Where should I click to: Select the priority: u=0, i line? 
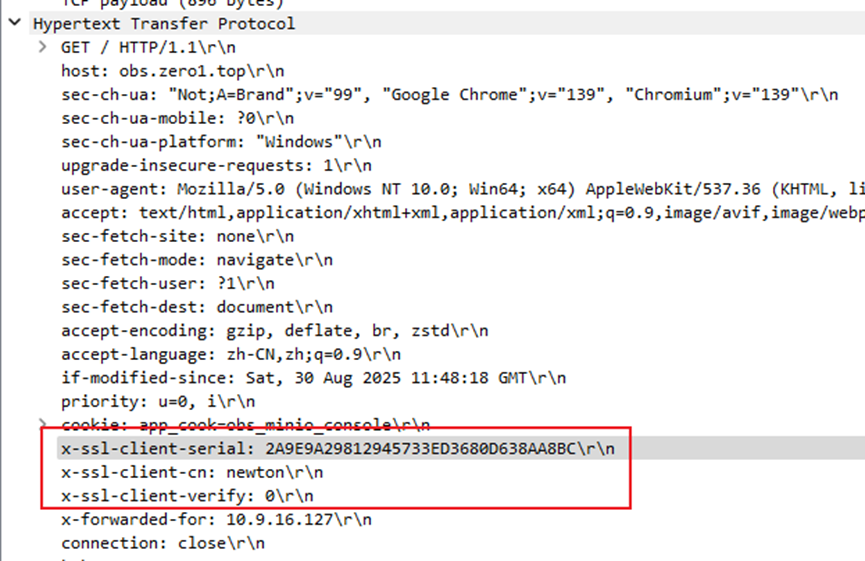[158, 402]
